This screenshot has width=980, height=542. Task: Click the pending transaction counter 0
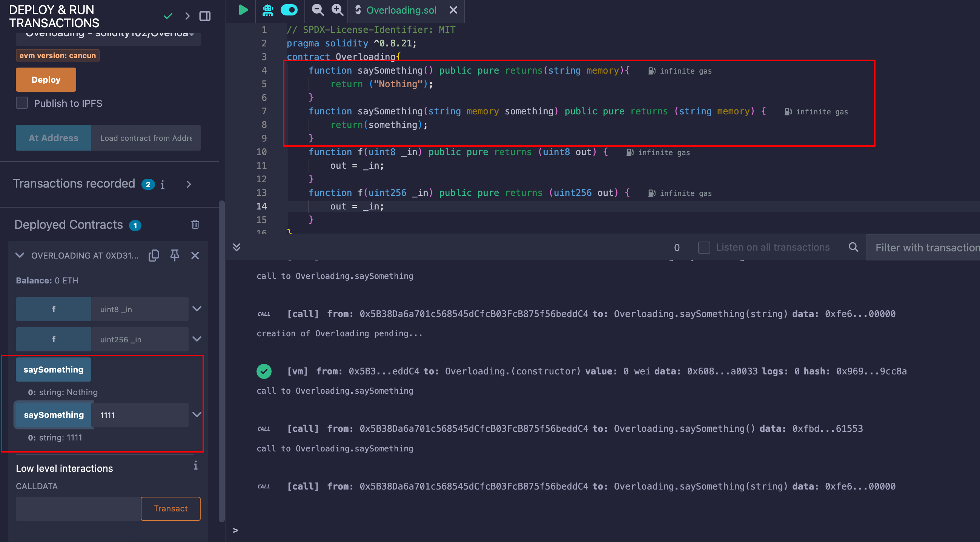pyautogui.click(x=677, y=247)
